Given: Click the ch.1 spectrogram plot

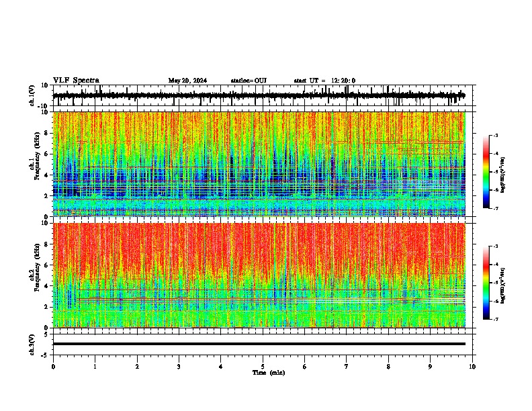Looking at the screenshot, I should (259, 164).
